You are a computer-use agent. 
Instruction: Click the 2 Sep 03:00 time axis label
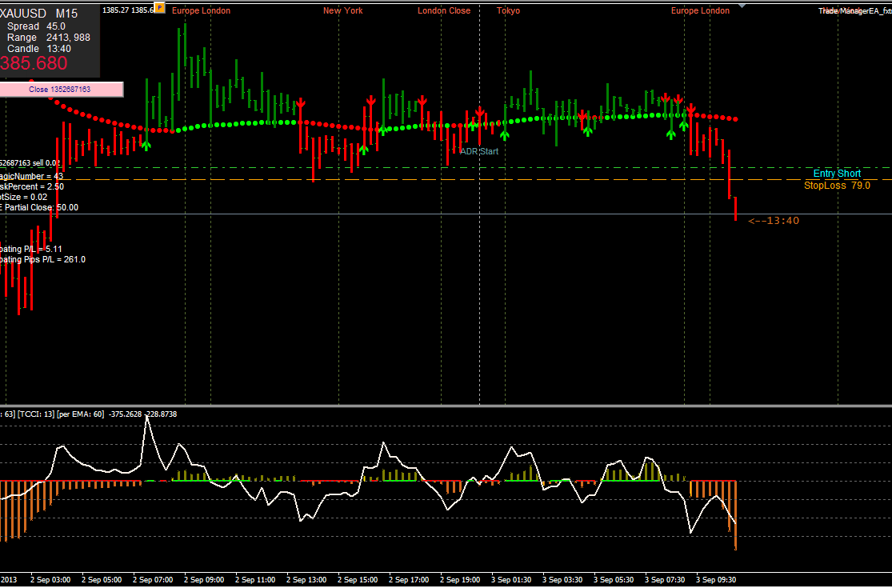click(51, 580)
